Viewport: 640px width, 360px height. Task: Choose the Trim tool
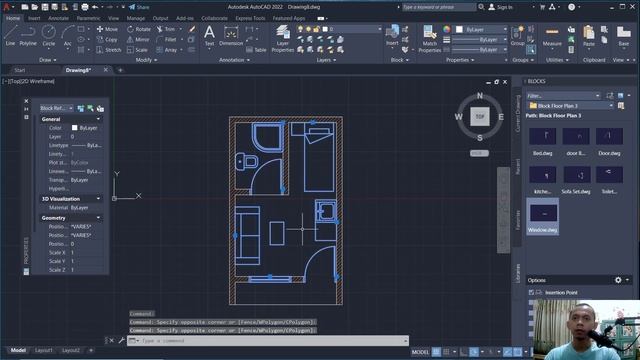[166, 29]
